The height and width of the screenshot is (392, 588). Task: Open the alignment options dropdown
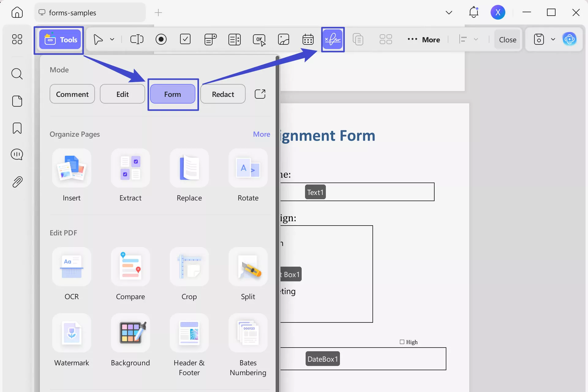[476, 39]
